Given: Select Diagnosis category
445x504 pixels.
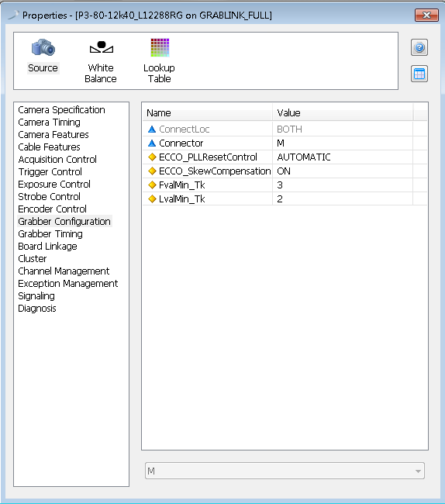Looking at the screenshot, I should pos(37,309).
